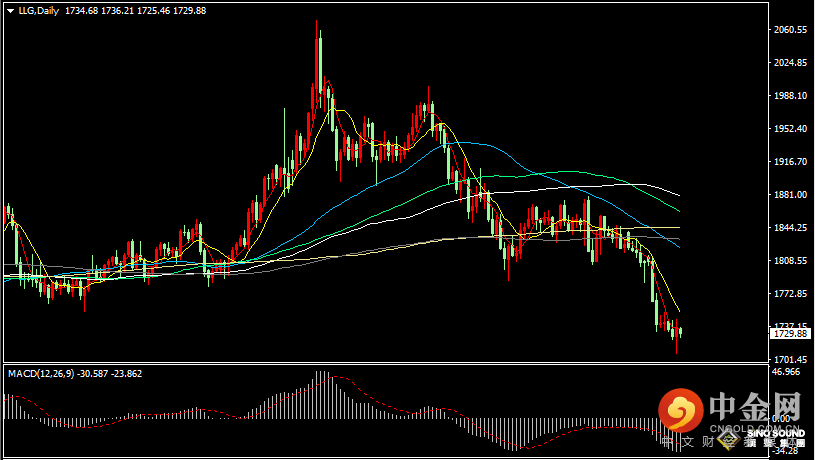The height and width of the screenshot is (460, 815).
Task: Click the 1952.40 price axis label
Action: pos(790,129)
